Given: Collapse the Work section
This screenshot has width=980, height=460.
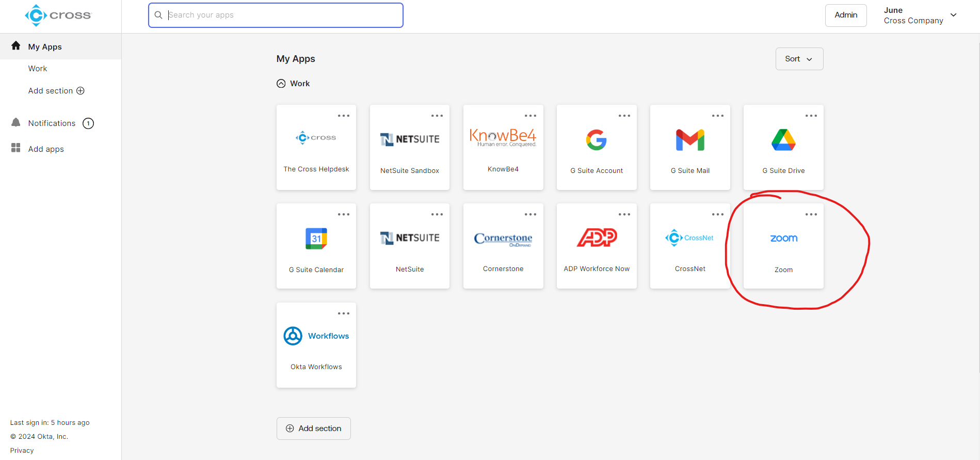Looking at the screenshot, I should pos(281,84).
